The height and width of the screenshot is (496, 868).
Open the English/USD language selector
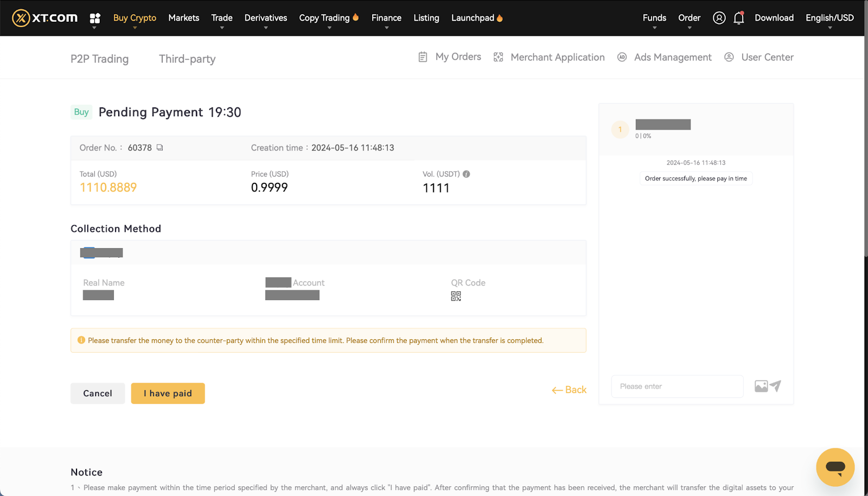click(829, 18)
